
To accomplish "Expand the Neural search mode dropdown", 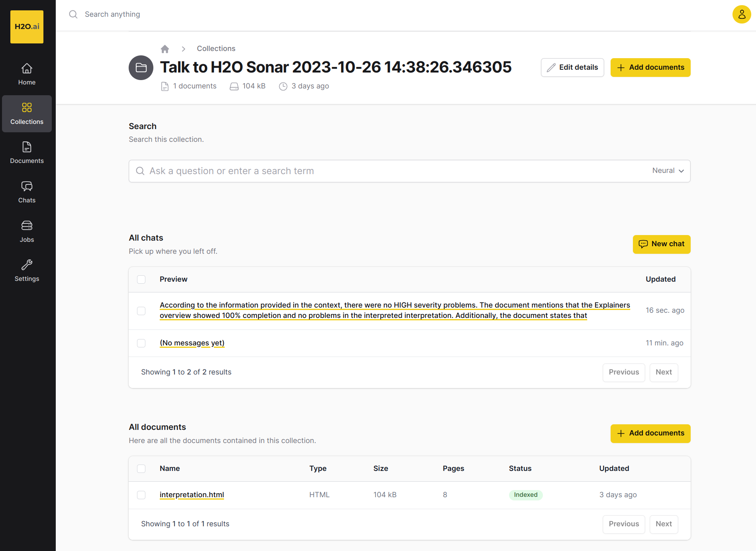I will [x=668, y=171].
